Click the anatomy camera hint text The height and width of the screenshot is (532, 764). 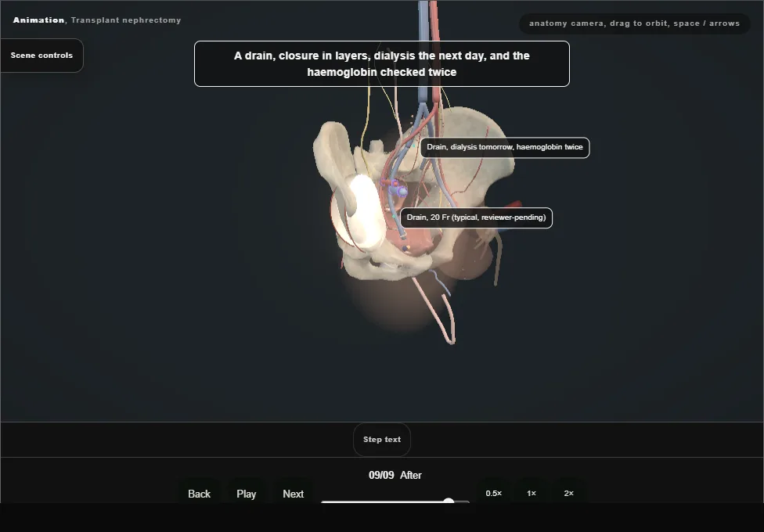pyautogui.click(x=634, y=23)
